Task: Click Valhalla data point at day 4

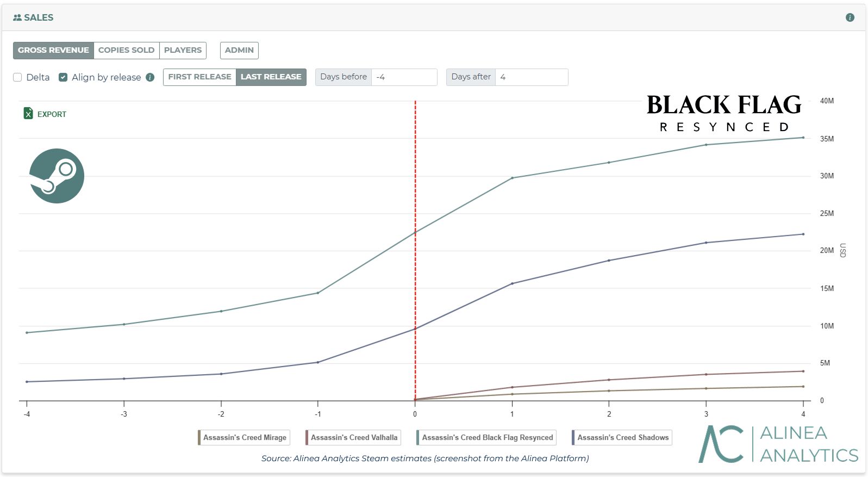Action: tap(803, 371)
